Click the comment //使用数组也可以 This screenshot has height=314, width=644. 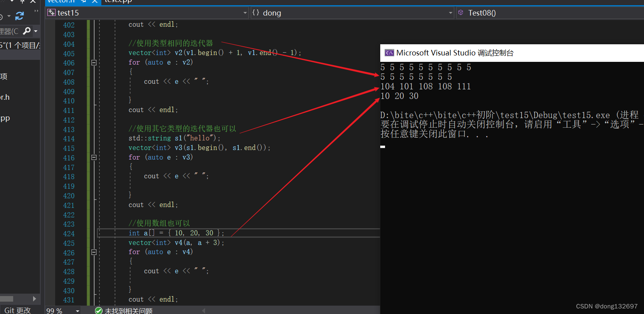159,223
